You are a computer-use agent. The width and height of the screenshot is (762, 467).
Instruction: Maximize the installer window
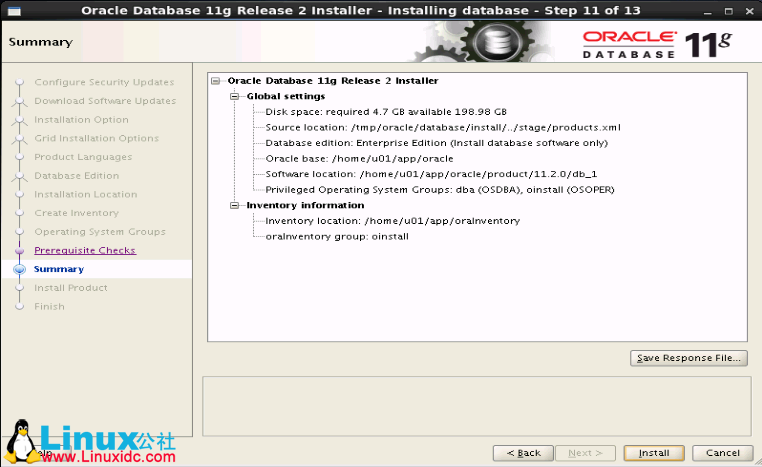728,11
